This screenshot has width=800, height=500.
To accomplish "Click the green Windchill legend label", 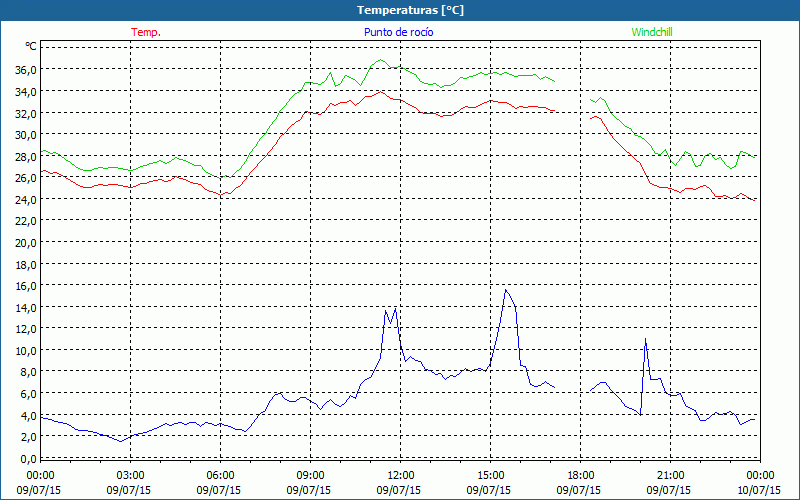I will (652, 32).
